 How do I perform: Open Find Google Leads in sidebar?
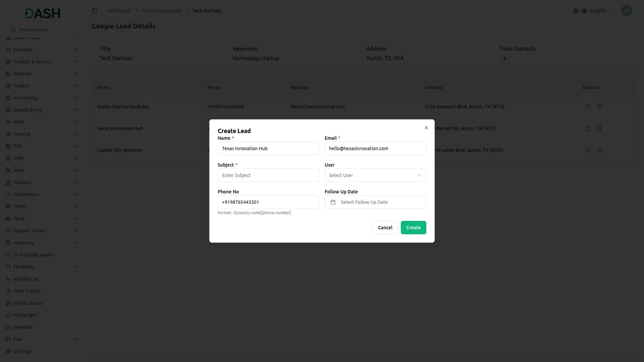click(x=33, y=255)
